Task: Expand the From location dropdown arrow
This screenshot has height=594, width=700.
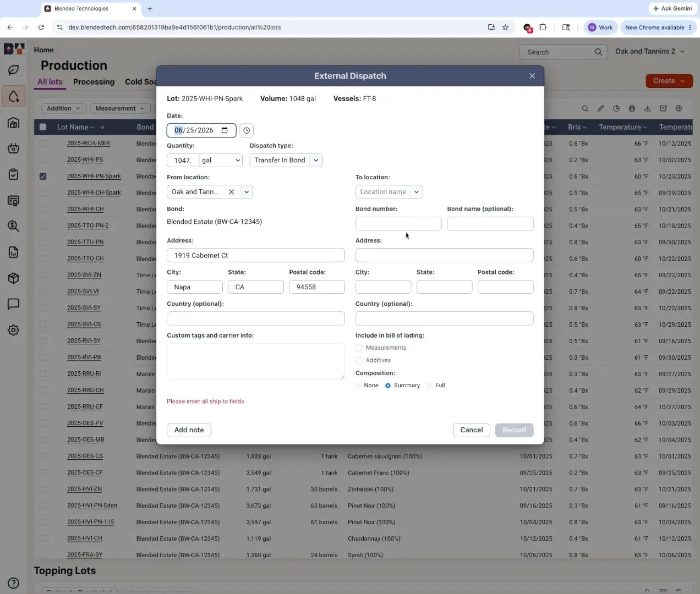Action: click(247, 192)
